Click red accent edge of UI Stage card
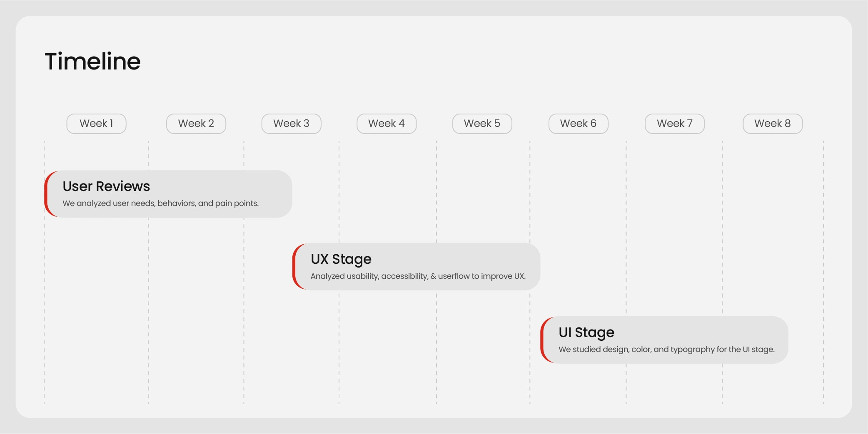 [x=542, y=340]
